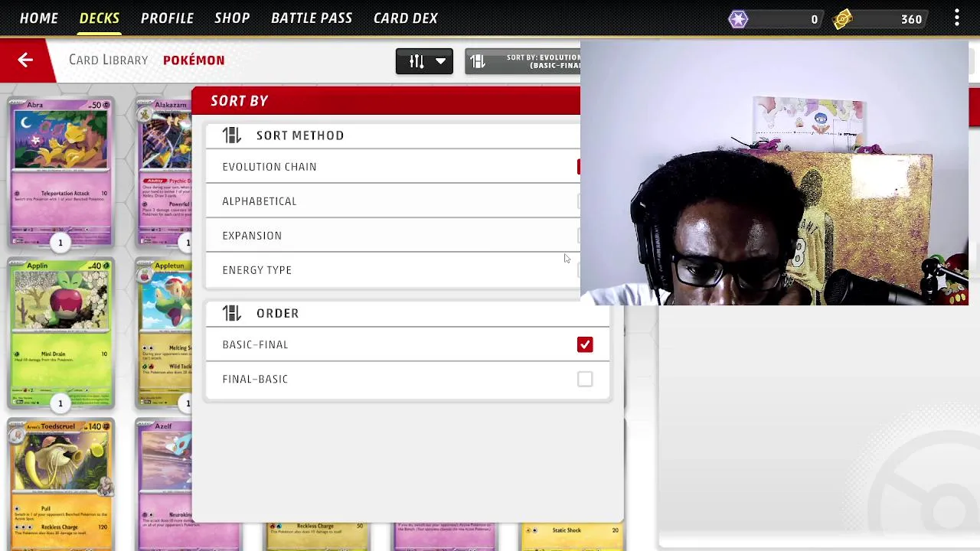
Task: Click the 360 credits balance
Action: [x=911, y=19]
